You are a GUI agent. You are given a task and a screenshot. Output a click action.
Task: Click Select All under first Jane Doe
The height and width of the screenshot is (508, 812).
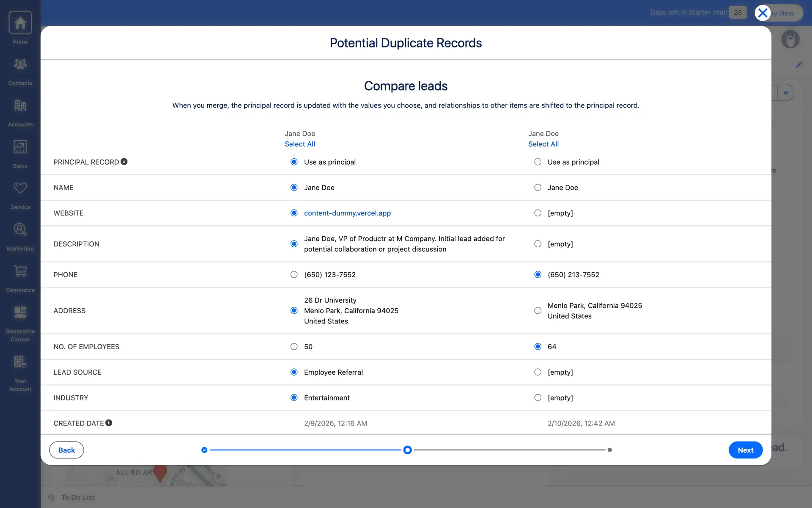pos(299,144)
